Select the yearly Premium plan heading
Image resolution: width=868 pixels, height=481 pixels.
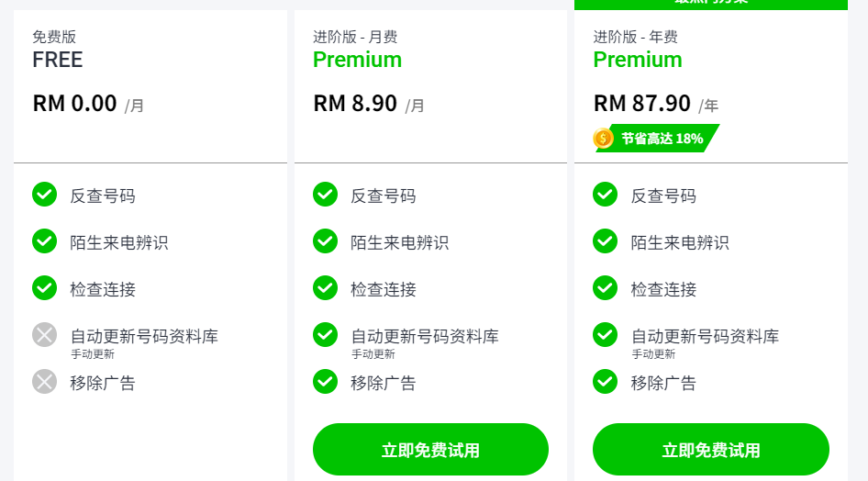click(638, 60)
